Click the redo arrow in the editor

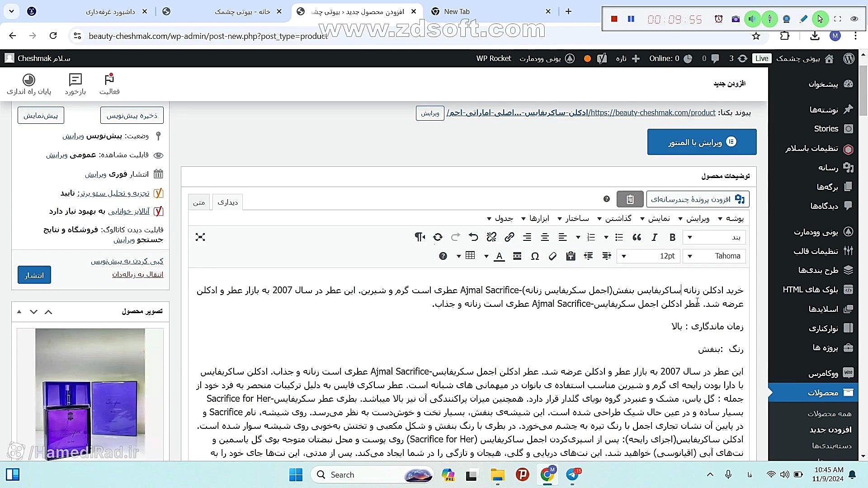pyautogui.click(x=456, y=237)
